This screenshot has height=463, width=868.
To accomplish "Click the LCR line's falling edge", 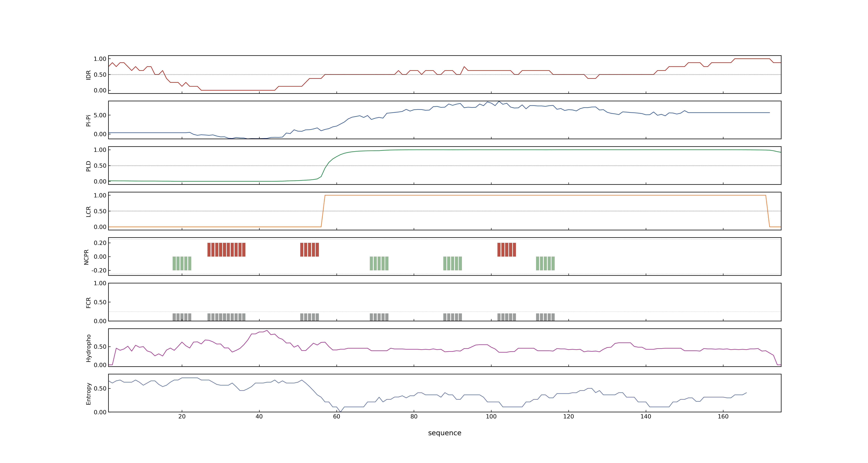I will coord(768,211).
